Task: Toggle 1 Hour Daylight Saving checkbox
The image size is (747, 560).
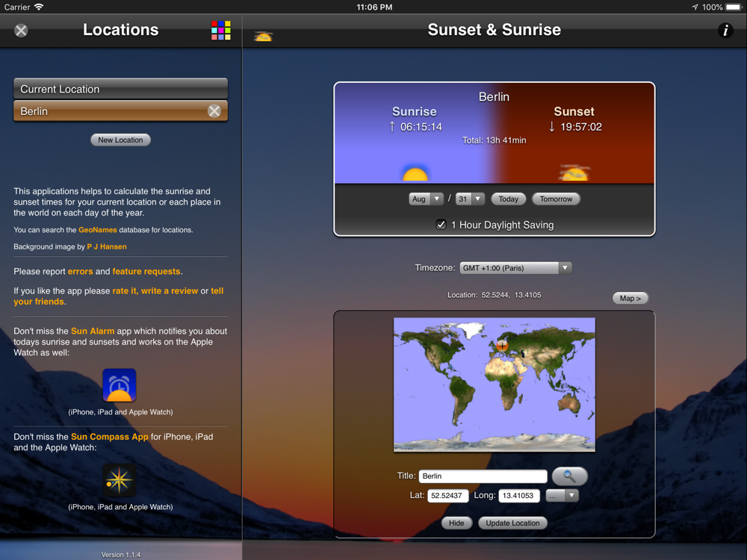Action: (441, 225)
